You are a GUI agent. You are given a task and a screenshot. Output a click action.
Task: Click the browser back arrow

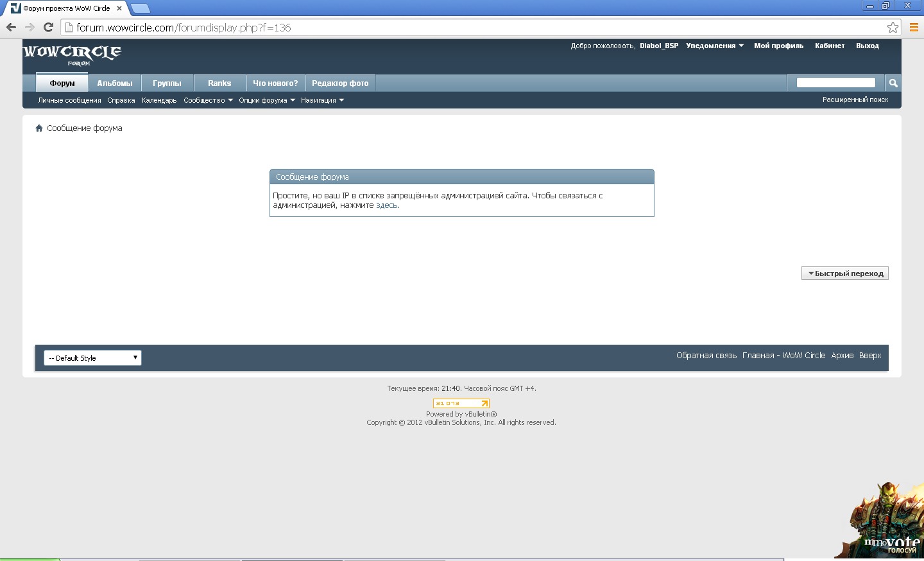(x=11, y=27)
